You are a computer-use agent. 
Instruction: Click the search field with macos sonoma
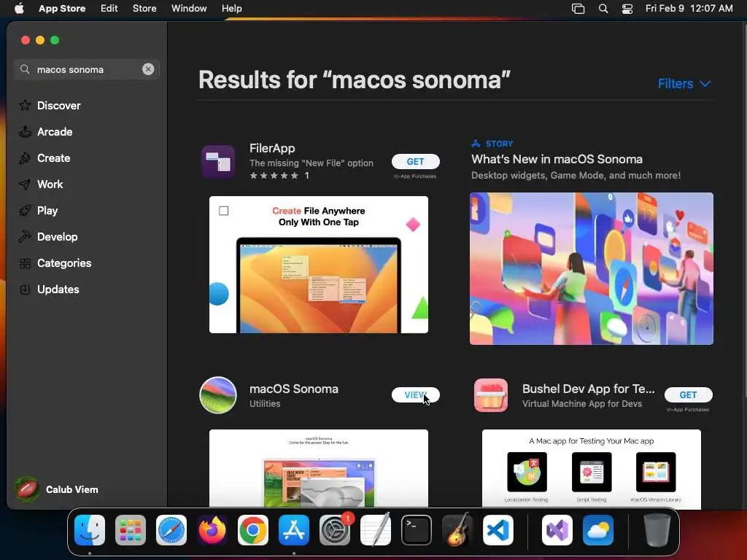(x=87, y=69)
